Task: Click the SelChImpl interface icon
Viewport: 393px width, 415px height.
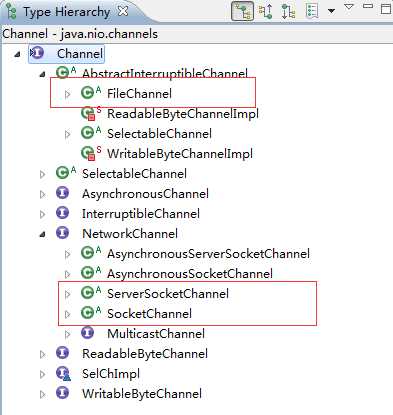Action: [63, 373]
